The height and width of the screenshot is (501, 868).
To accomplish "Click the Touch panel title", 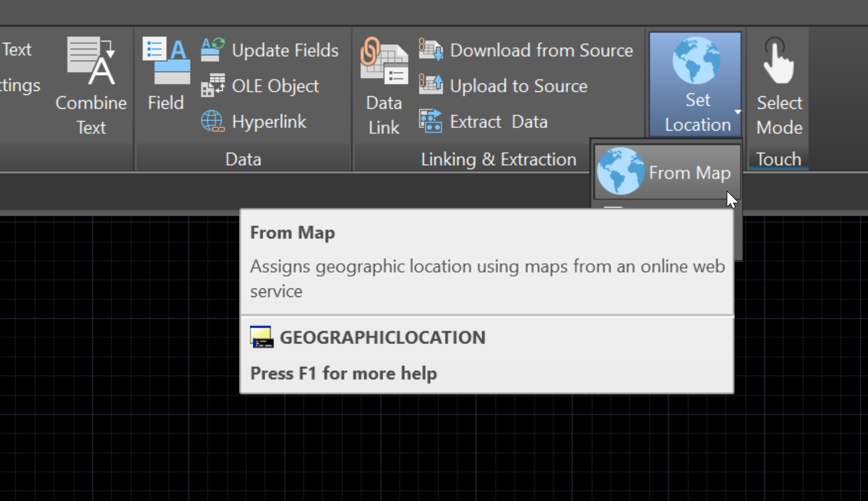I will point(778,159).
